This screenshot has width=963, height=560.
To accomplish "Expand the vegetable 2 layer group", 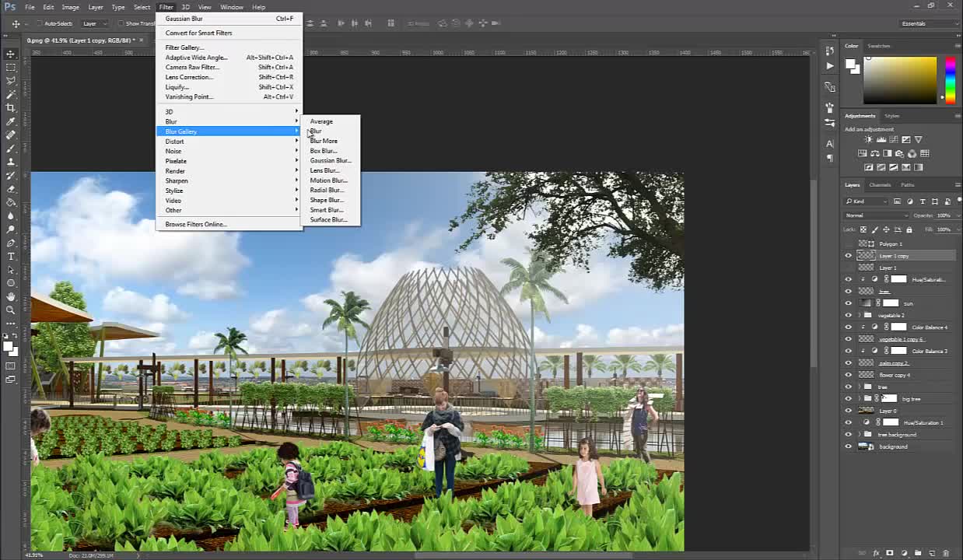I will tap(857, 315).
